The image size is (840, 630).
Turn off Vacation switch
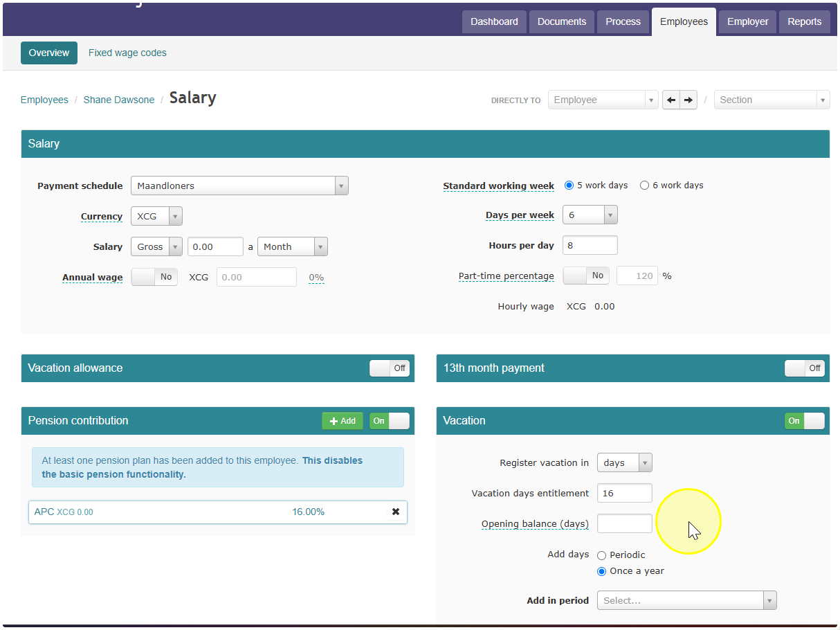click(805, 421)
